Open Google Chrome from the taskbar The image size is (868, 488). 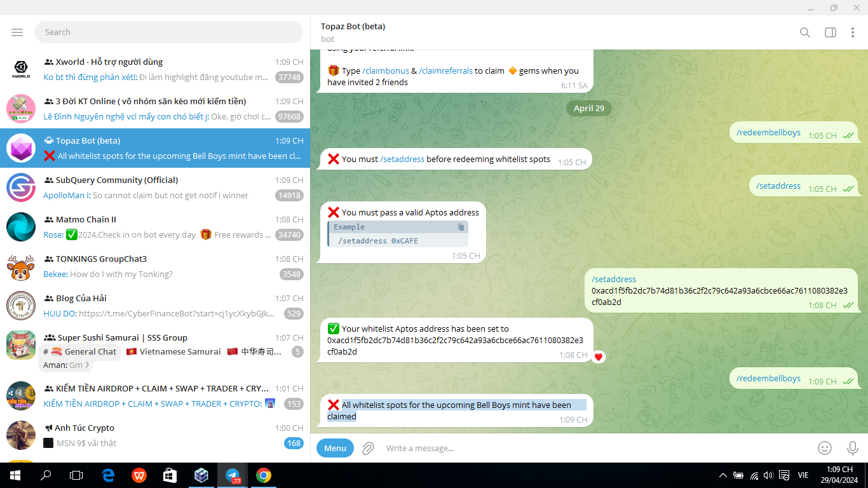point(264,475)
